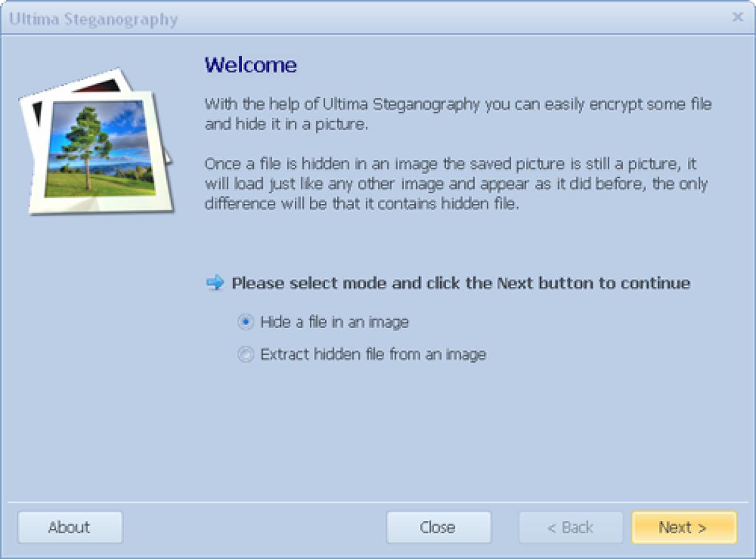Select the arrow icon beside the mode prompt
756x559 pixels.
point(214,283)
